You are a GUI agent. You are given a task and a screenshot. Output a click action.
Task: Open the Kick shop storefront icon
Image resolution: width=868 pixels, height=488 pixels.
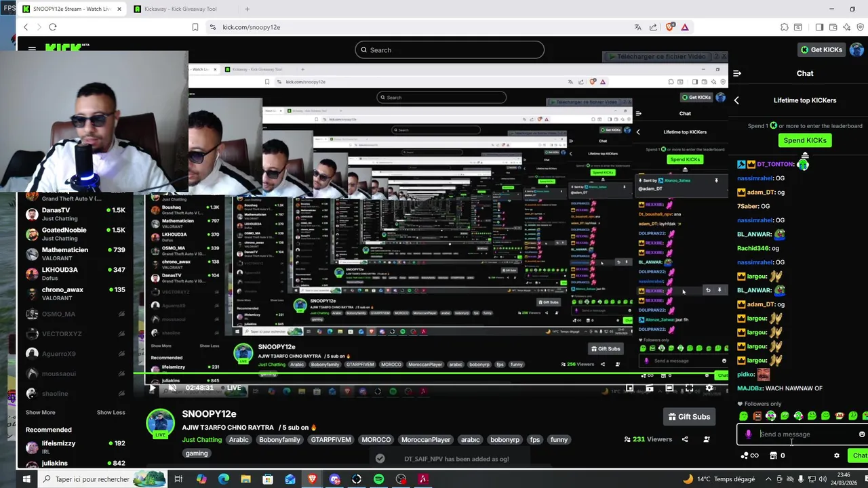[x=773, y=455]
